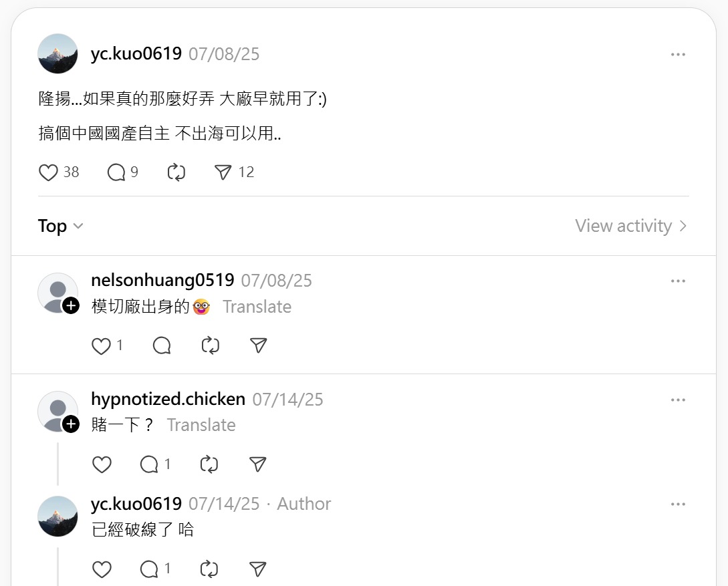Open hypnotized.chicken's username profile link
This screenshot has width=728, height=586.
[168, 399]
